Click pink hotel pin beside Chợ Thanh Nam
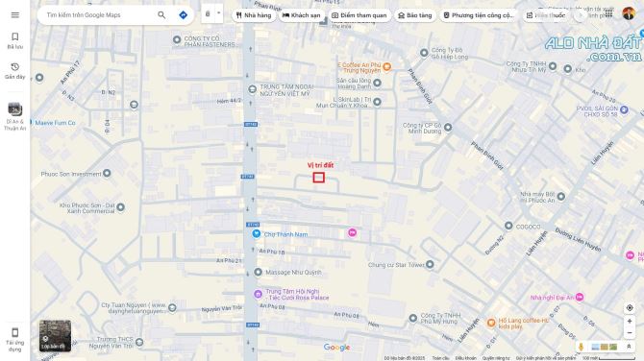644x361 pixels. pyautogui.click(x=352, y=232)
